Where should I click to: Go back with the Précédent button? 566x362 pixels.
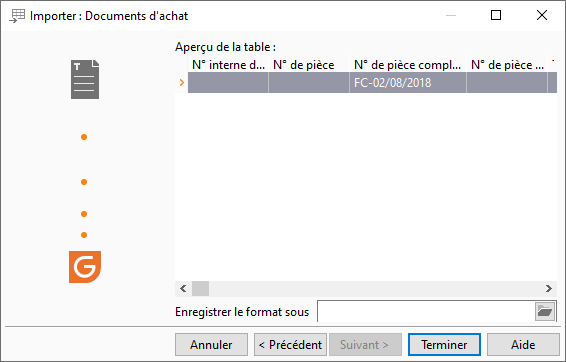click(291, 345)
